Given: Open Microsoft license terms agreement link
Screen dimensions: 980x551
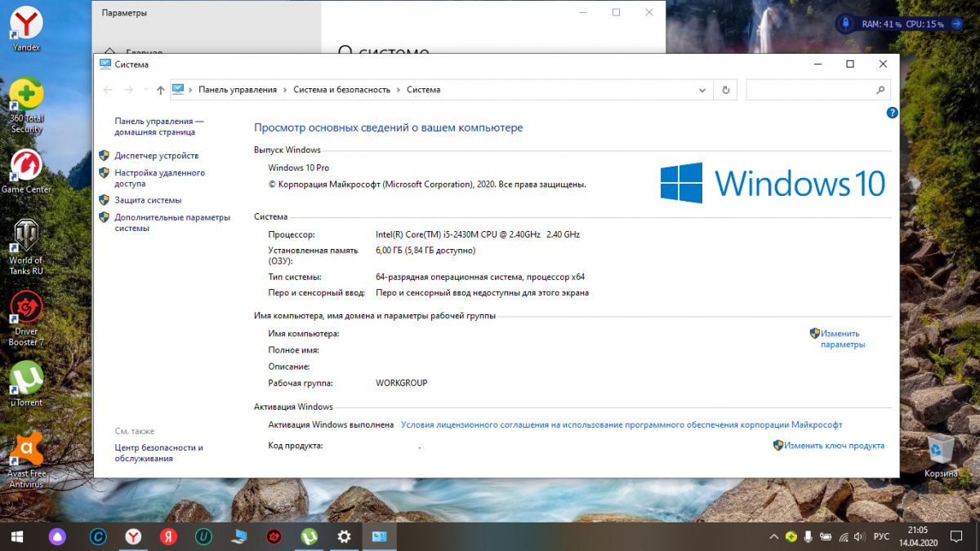Looking at the screenshot, I should tap(621, 424).
